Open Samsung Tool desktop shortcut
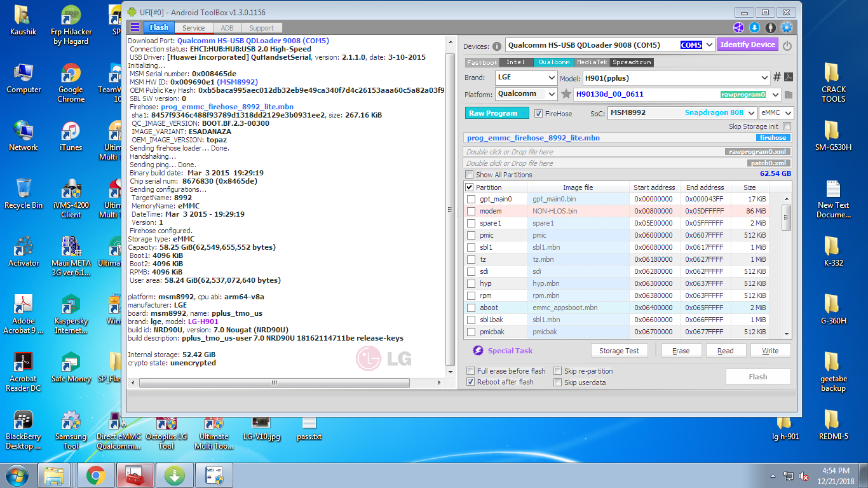Image resolution: width=868 pixels, height=488 pixels. [71, 430]
